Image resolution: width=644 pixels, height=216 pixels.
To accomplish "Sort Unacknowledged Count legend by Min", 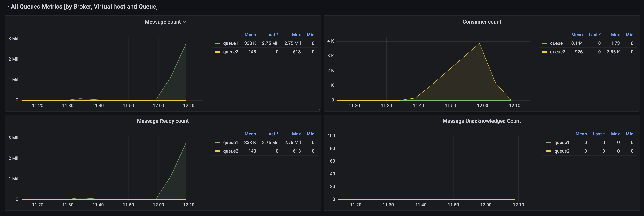I will (629, 134).
